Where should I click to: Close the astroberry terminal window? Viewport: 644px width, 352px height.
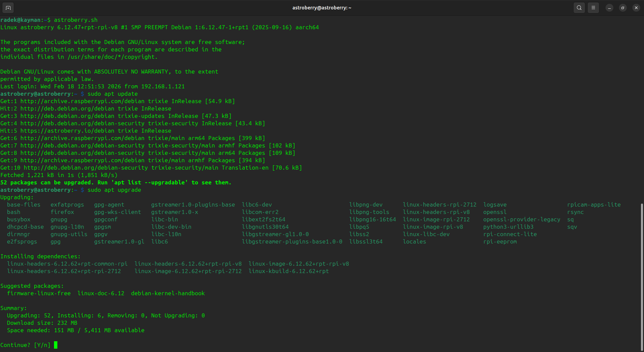coord(636,8)
